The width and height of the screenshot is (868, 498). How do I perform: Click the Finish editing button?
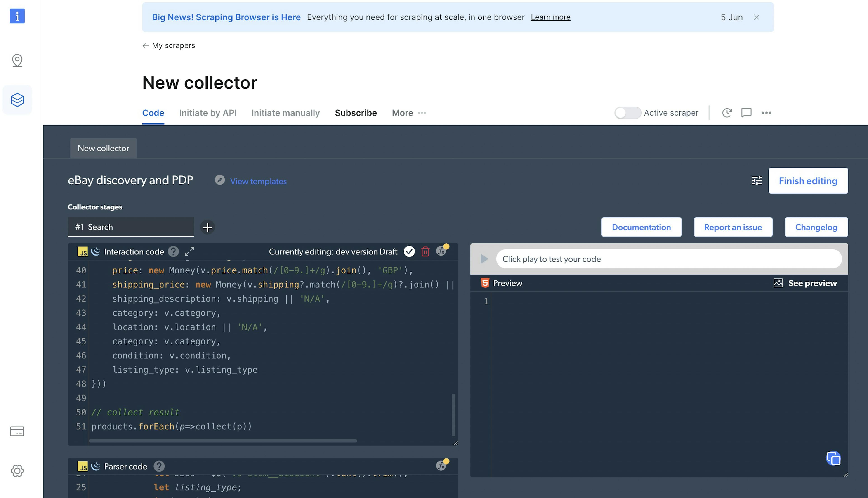(808, 180)
